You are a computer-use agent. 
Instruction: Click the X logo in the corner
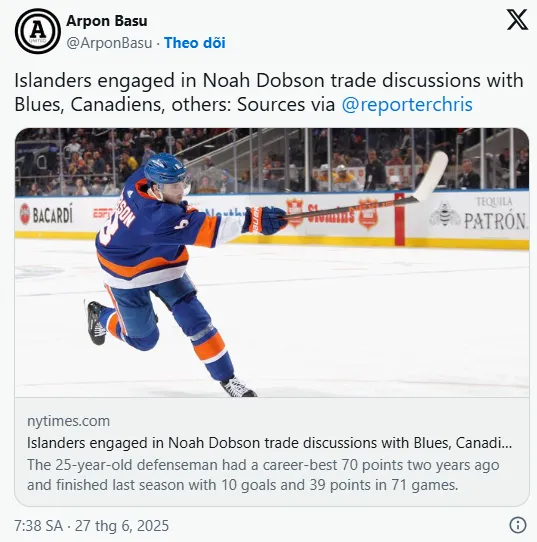click(x=517, y=20)
